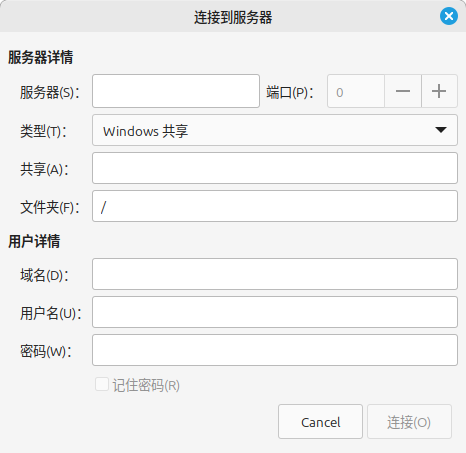
Task: Click the 用户详情 section heading
Action: 34,241
